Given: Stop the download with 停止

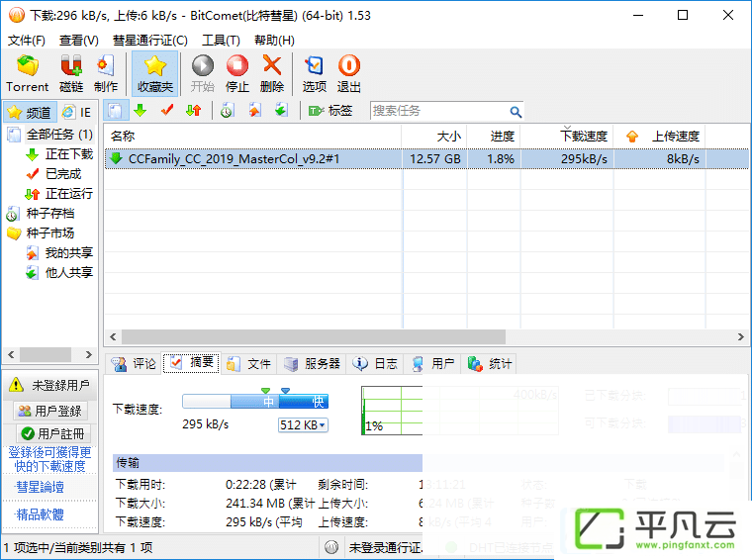Looking at the screenshot, I should pos(237,74).
